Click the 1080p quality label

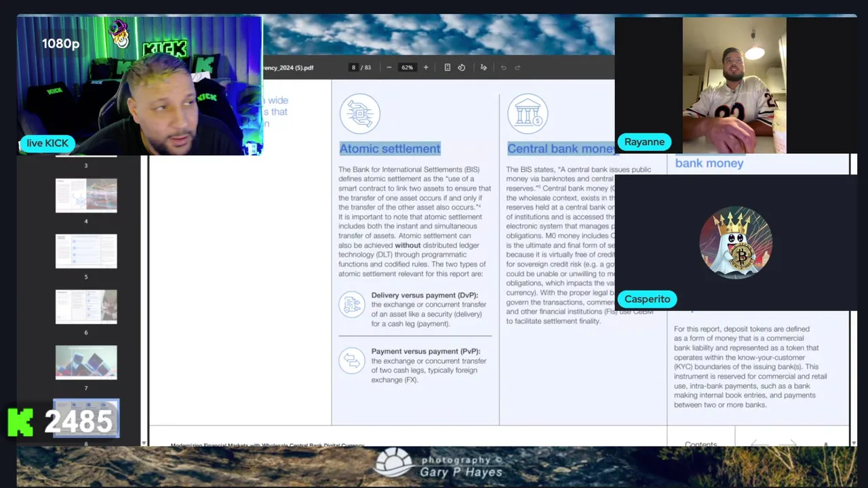[x=60, y=43]
